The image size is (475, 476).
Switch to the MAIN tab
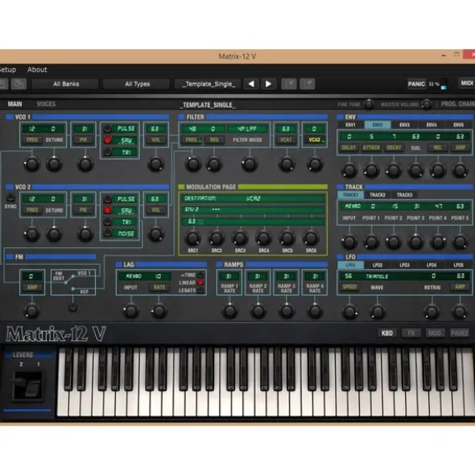click(x=14, y=104)
